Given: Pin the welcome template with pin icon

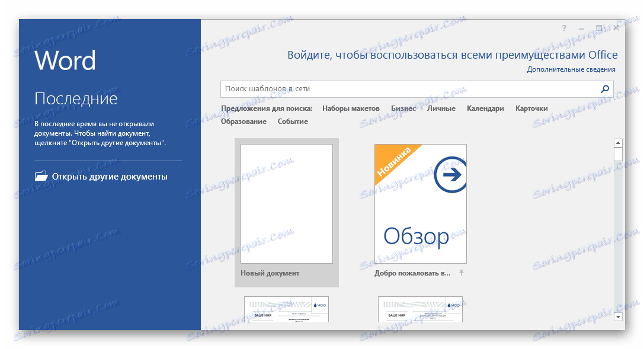Looking at the screenshot, I should pos(462,273).
